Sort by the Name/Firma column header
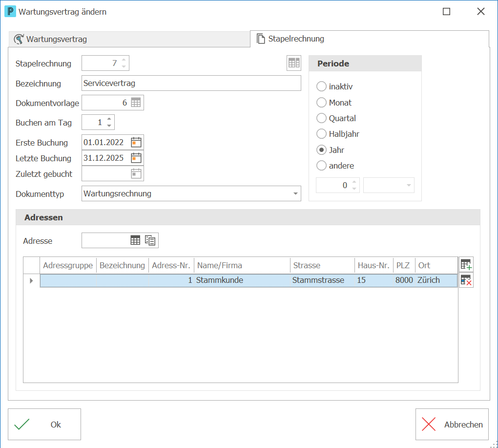Screen dimensions: 498x448 242,265
